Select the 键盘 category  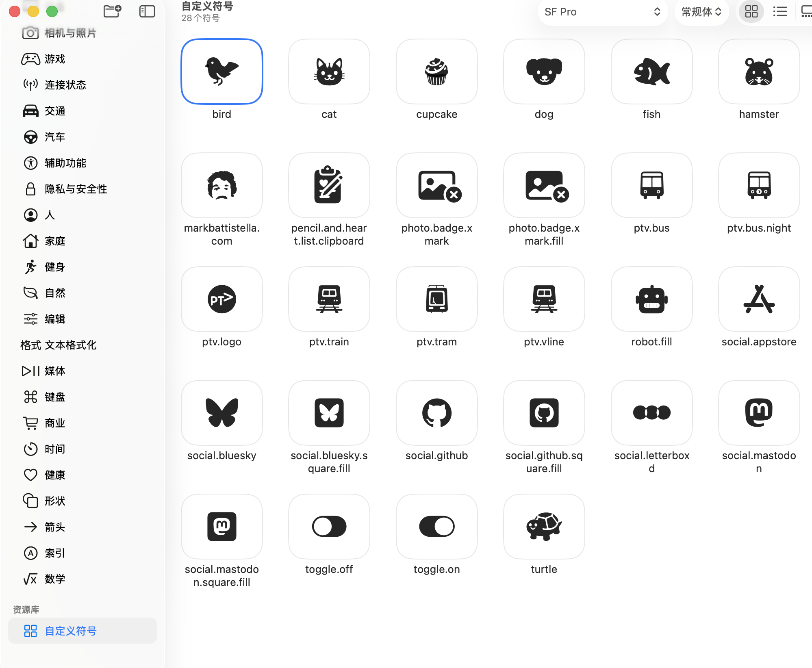point(83,397)
